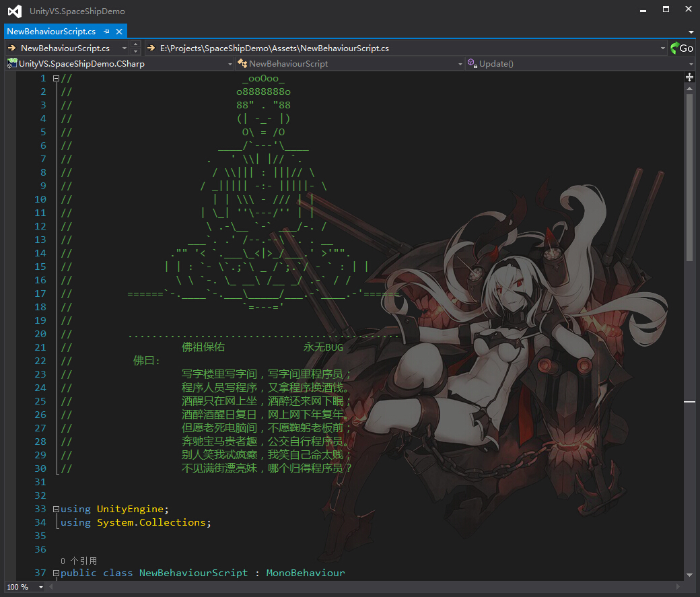Click 'NewBehaviourScript' class name on line 37
Viewport: 700px width, 597px height.
(x=193, y=573)
